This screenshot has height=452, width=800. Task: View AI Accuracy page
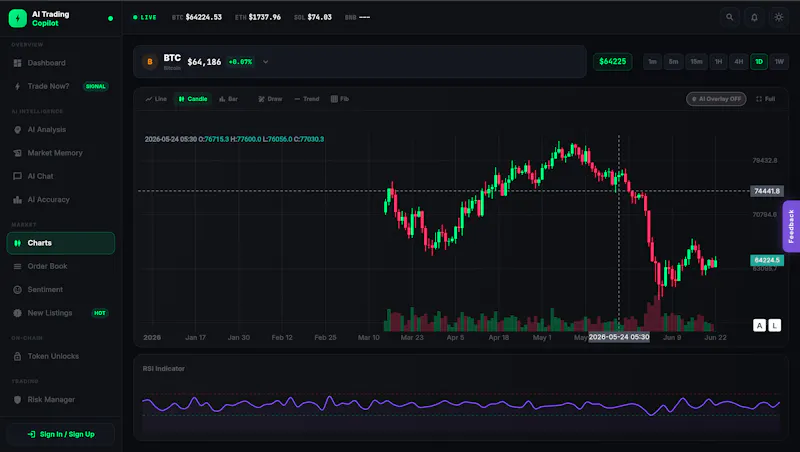[61, 199]
